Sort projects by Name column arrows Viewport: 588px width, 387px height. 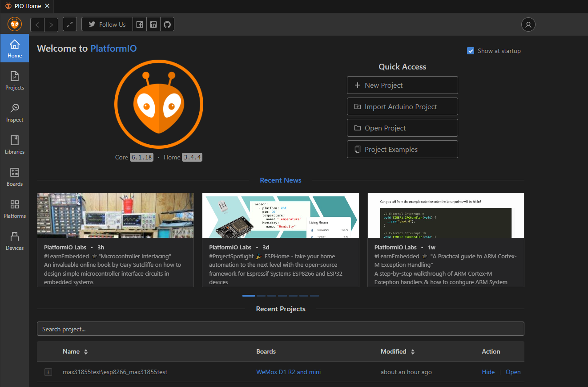tap(86, 352)
